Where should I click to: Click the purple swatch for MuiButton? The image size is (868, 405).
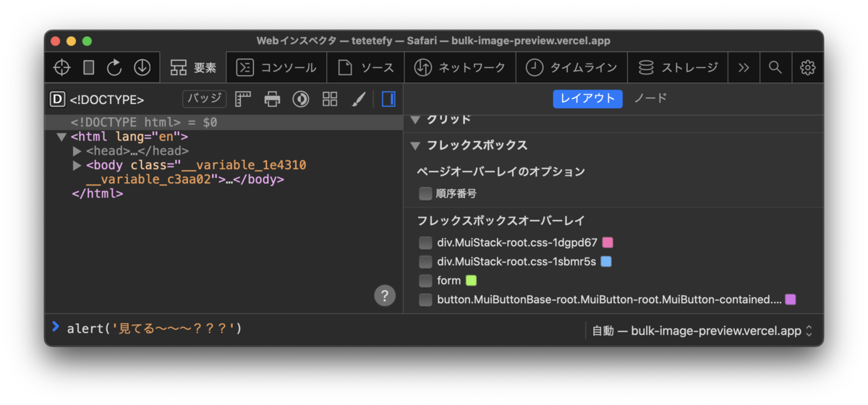791,299
